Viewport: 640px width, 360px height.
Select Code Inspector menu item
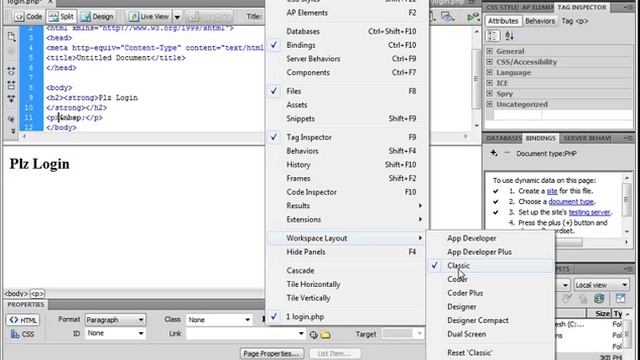click(x=346, y=192)
